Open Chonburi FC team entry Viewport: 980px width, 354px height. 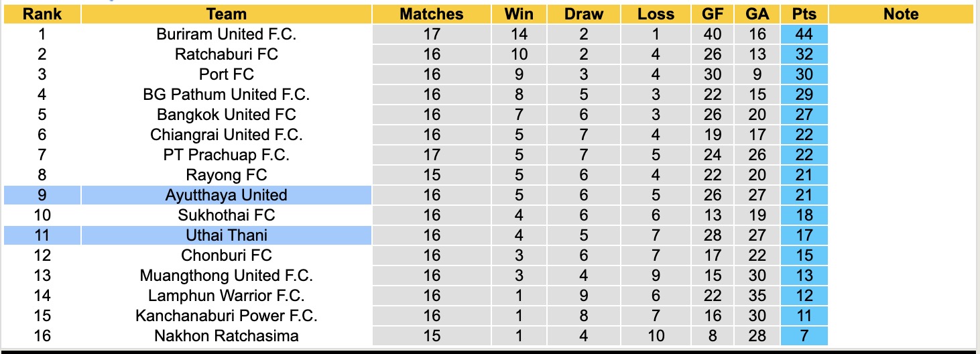[x=227, y=255]
